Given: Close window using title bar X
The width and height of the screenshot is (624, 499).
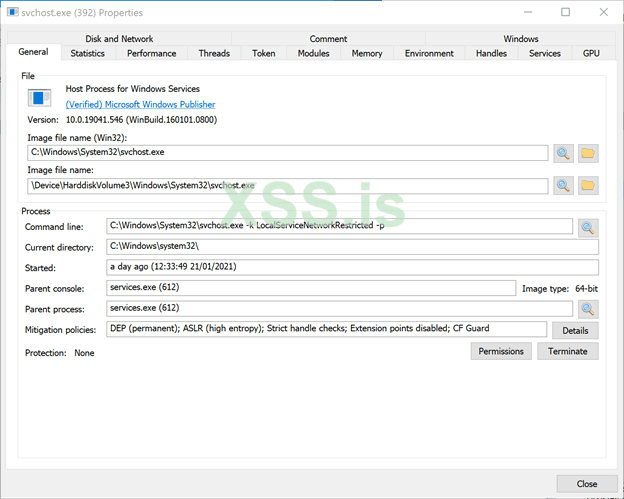Looking at the screenshot, I should [604, 12].
